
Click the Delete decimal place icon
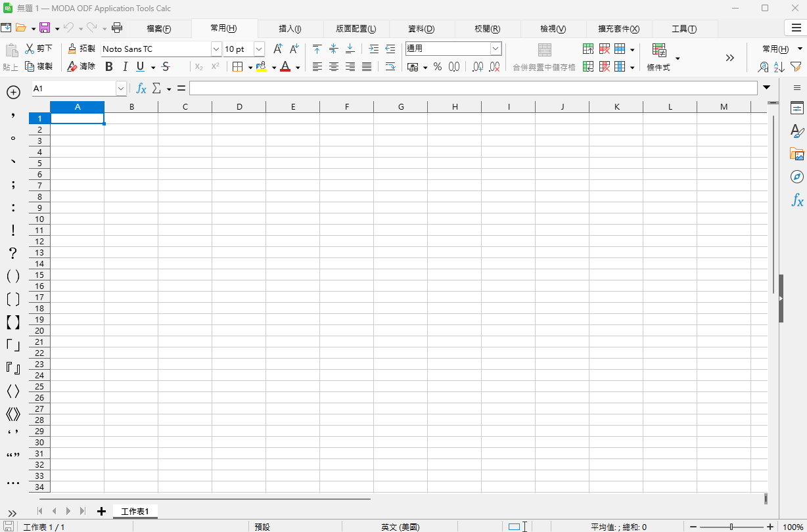coord(495,66)
